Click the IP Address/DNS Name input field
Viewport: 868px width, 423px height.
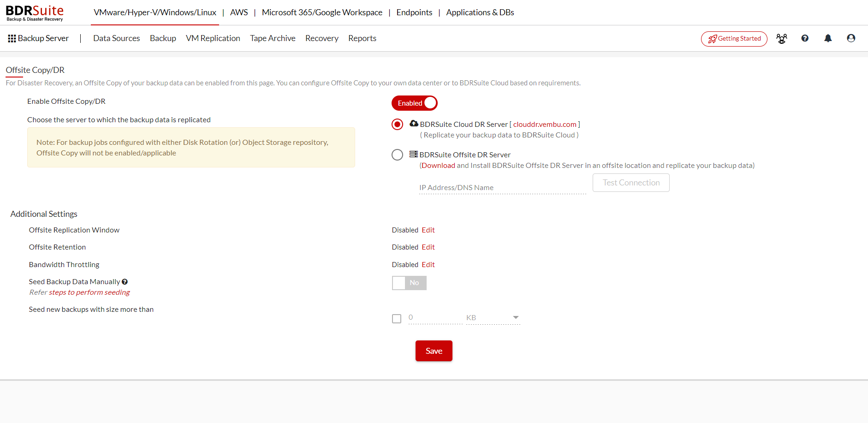pos(502,188)
